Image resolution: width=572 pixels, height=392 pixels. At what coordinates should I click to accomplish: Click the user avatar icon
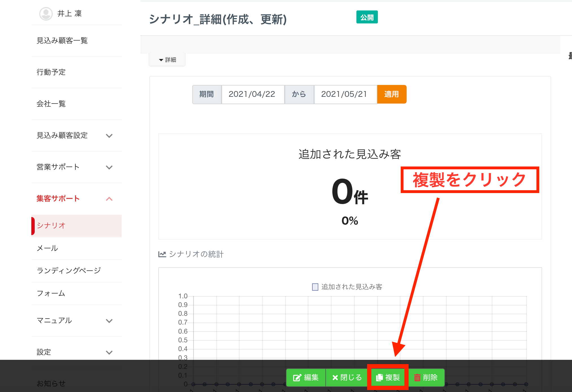46,14
